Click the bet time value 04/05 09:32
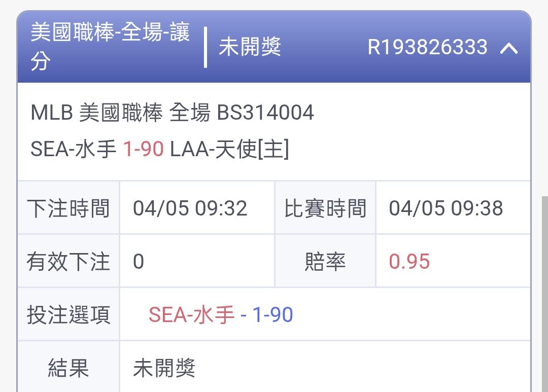548x392 pixels. 190,208
